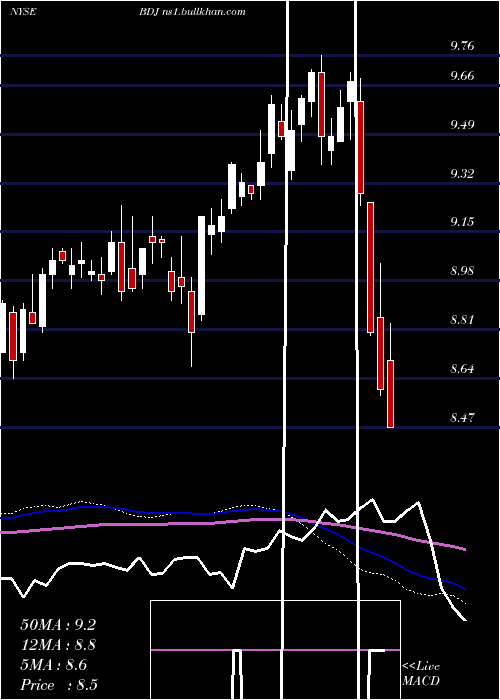Screen dimensions: 500x700
Task: Click the BDJ ns1.bullkhan.com title text
Action: pyautogui.click(x=192, y=11)
